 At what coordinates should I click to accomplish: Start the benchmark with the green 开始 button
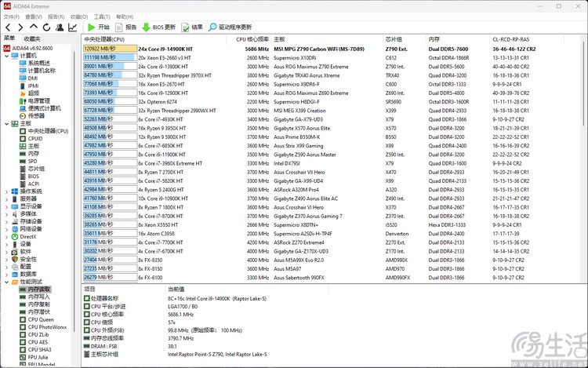98,27
